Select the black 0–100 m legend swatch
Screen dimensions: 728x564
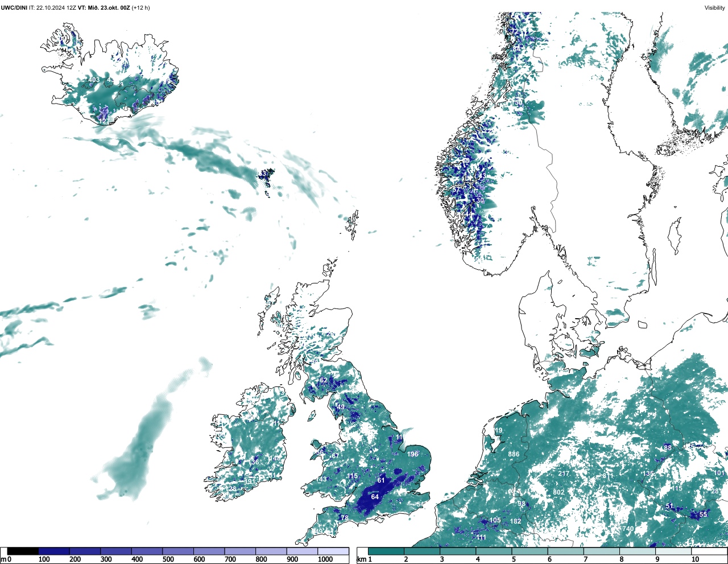23,551
